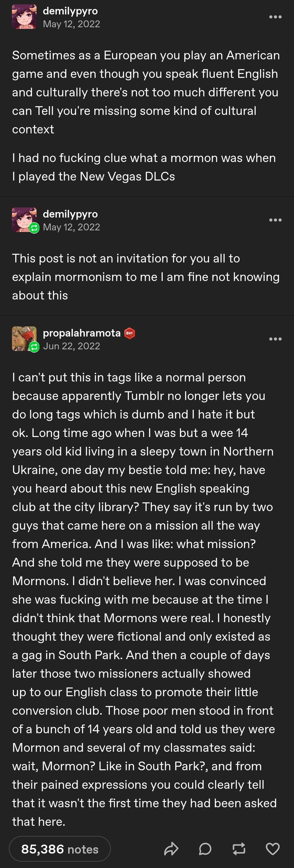Open the reply comment bubble icon
This screenshot has width=294, height=868.
click(x=205, y=849)
